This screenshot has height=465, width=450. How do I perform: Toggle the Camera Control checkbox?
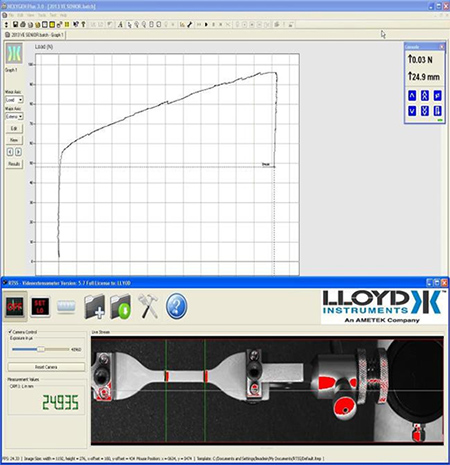pyautogui.click(x=10, y=332)
